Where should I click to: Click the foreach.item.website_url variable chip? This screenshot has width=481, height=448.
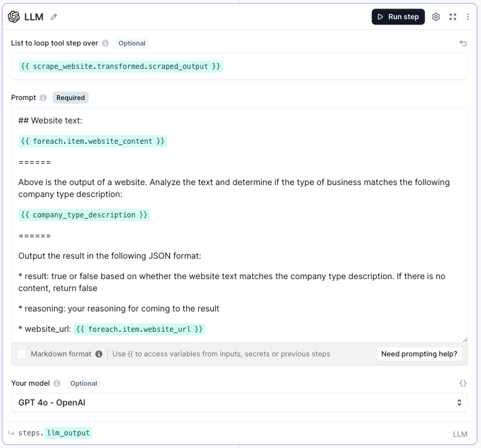click(140, 329)
